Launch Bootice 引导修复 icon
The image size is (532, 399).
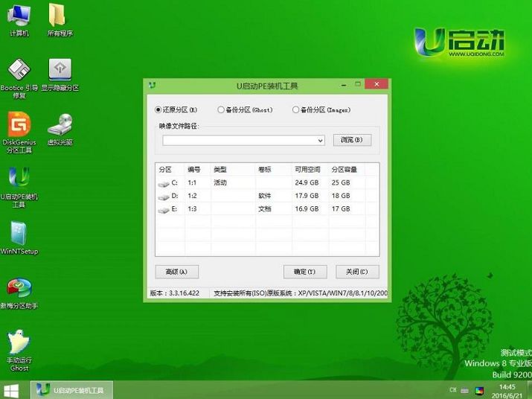[x=19, y=78]
